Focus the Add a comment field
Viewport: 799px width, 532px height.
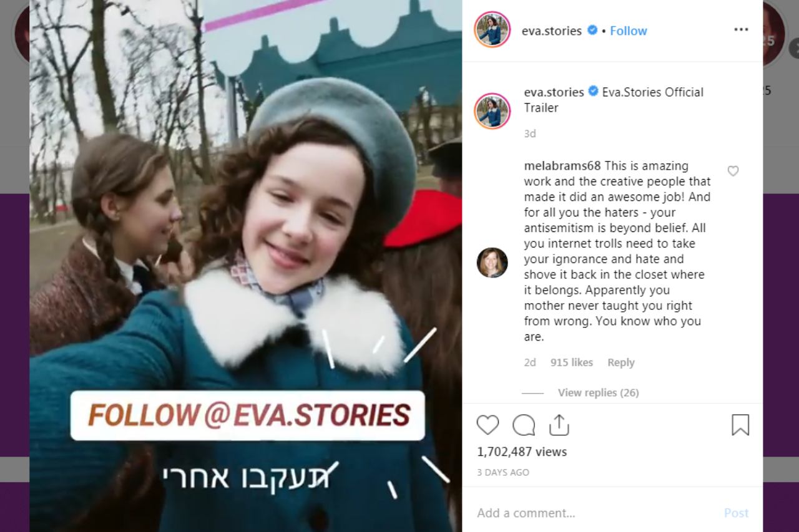pyautogui.click(x=593, y=513)
